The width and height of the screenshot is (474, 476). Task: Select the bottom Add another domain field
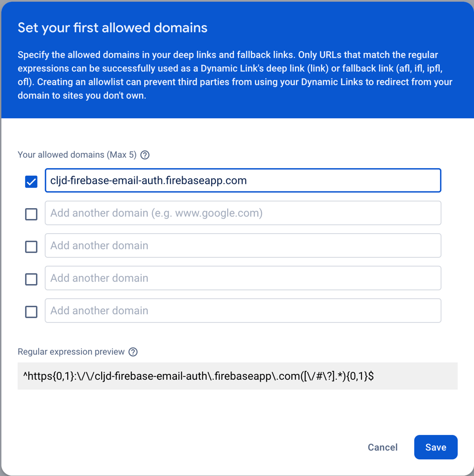243,311
